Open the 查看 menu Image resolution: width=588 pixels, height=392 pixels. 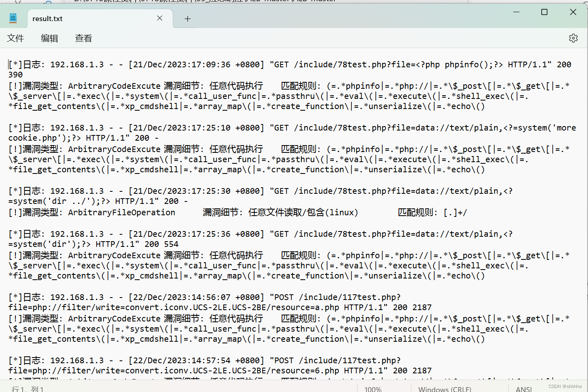point(83,38)
